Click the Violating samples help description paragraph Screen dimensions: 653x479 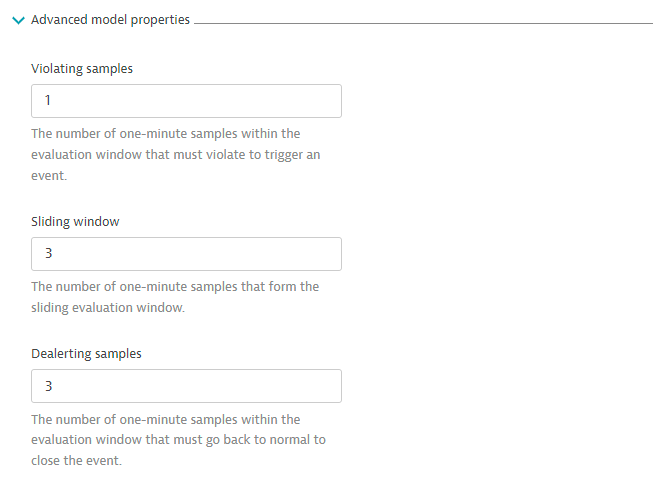coord(175,153)
